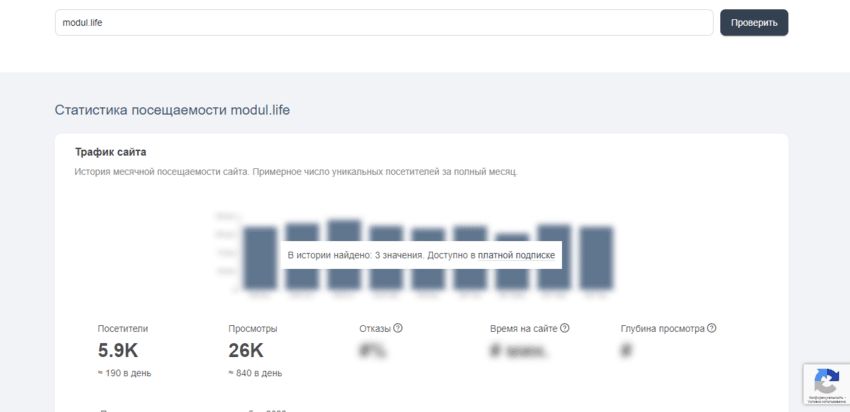
Task: Click the paid subscription notice over the chart
Action: 421,256
